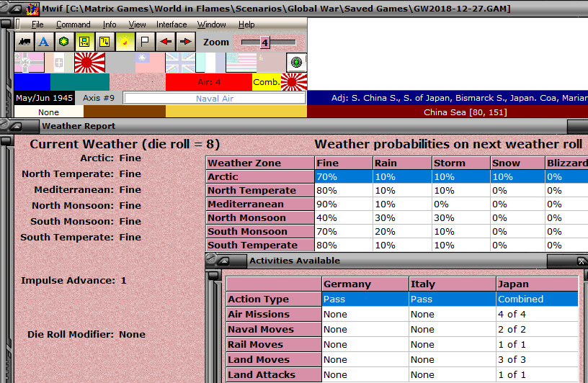Screen dimensions: 588x383
Task: Click the Germany column header
Action: [x=365, y=284]
